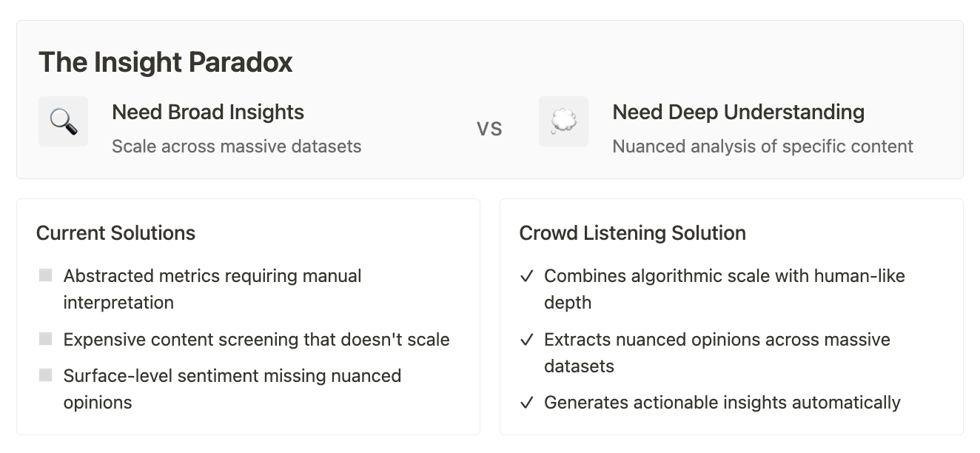Click the checkmark beside Combines algorithmic scale
Viewport: 980px width, 453px height.
tap(527, 276)
